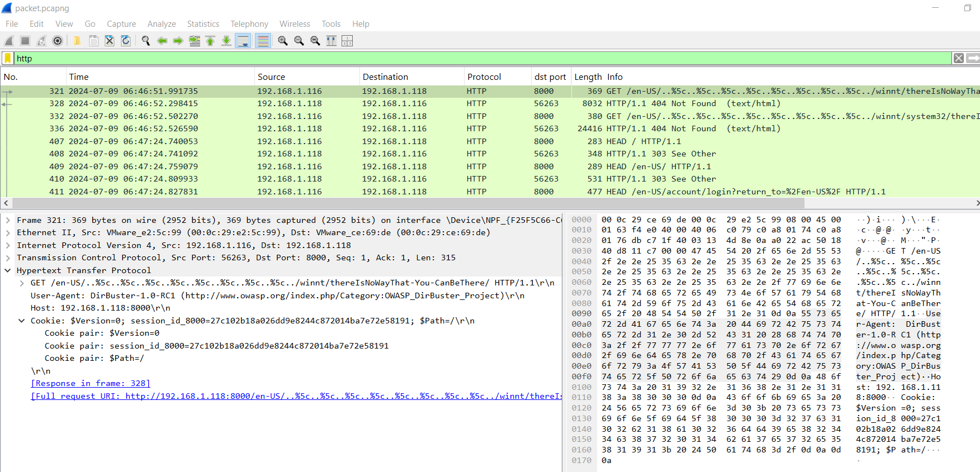Jump to the last packet icon

226,41
